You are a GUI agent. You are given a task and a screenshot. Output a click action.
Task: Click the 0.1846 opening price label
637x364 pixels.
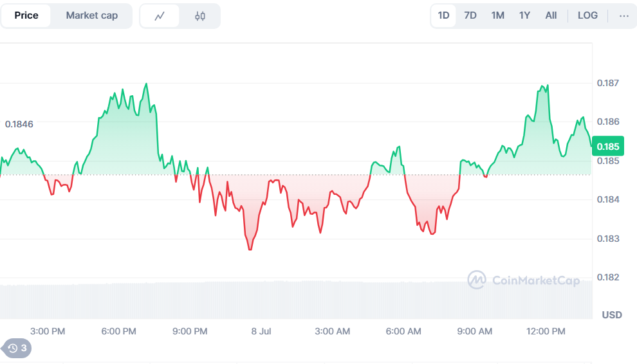click(19, 123)
